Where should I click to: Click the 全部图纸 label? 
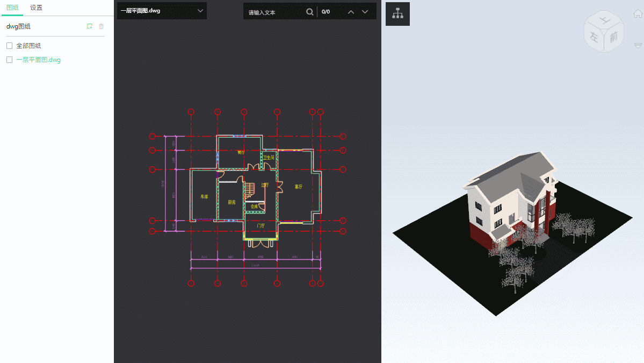tap(28, 46)
